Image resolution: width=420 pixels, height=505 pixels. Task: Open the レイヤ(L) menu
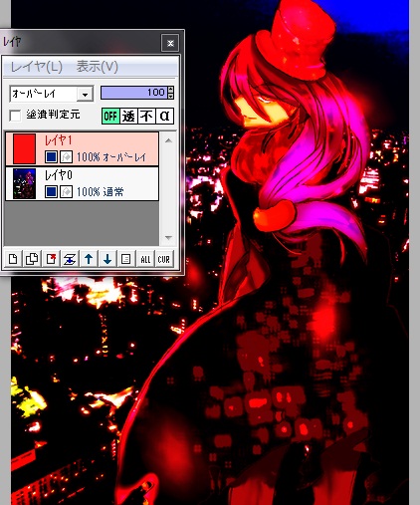(37, 67)
